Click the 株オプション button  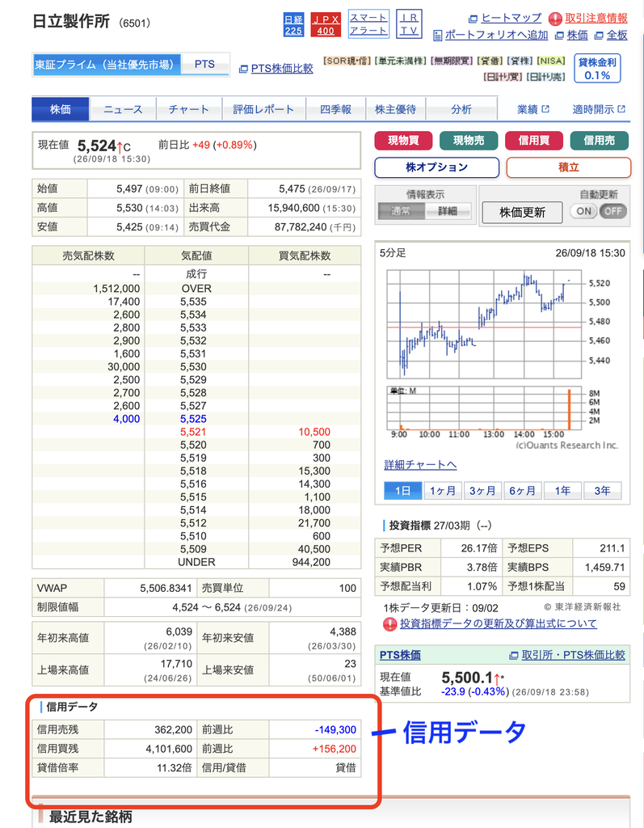point(436,167)
